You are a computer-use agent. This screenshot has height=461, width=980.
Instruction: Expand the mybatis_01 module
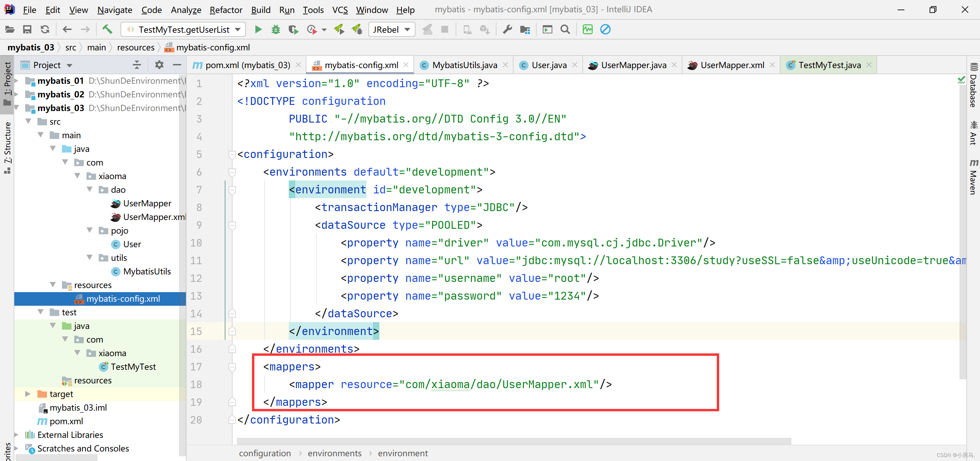coord(17,81)
